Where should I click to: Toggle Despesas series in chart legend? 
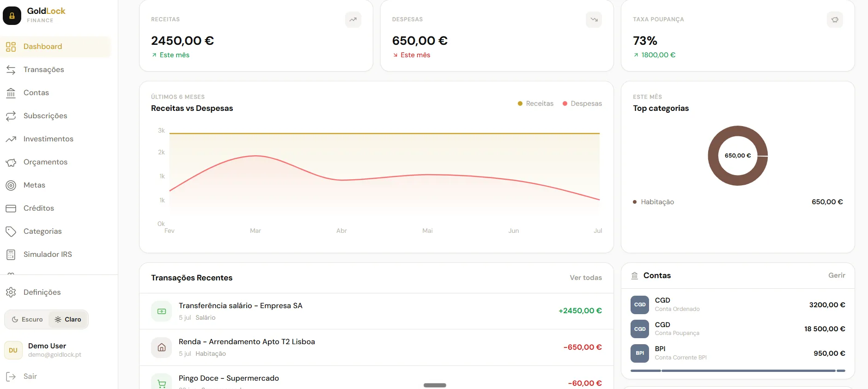pyautogui.click(x=582, y=103)
